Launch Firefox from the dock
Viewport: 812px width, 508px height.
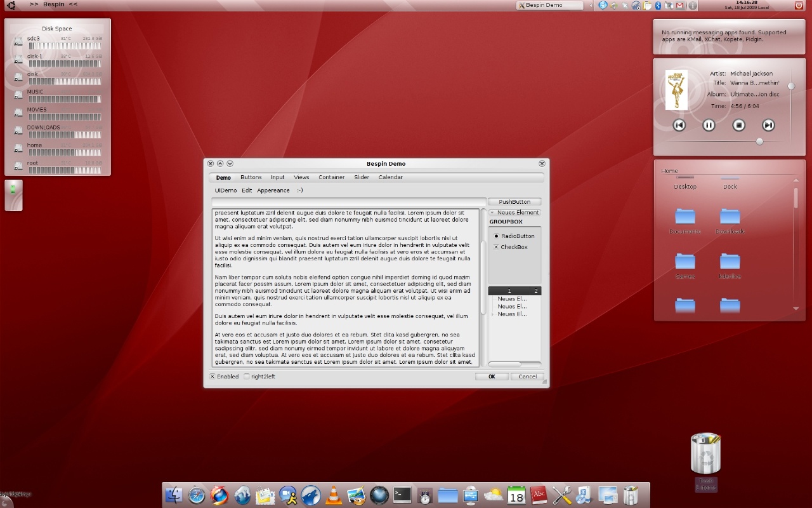(219, 495)
